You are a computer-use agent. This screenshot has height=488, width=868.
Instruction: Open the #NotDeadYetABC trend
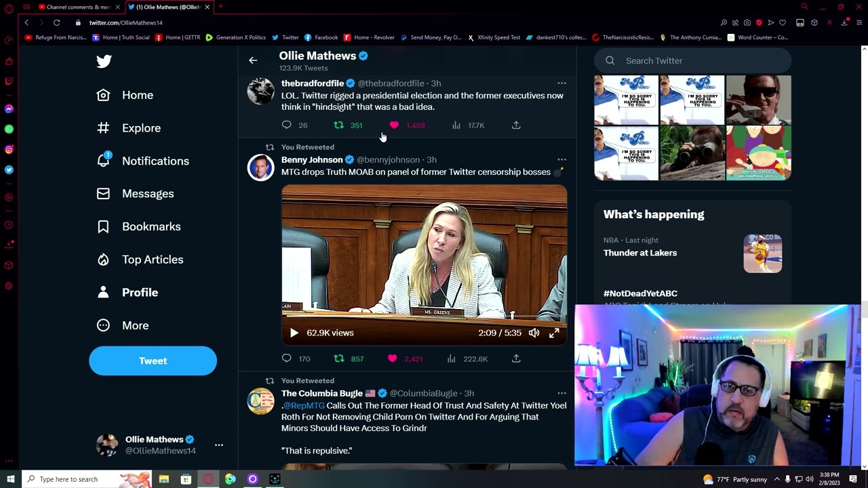pos(640,293)
